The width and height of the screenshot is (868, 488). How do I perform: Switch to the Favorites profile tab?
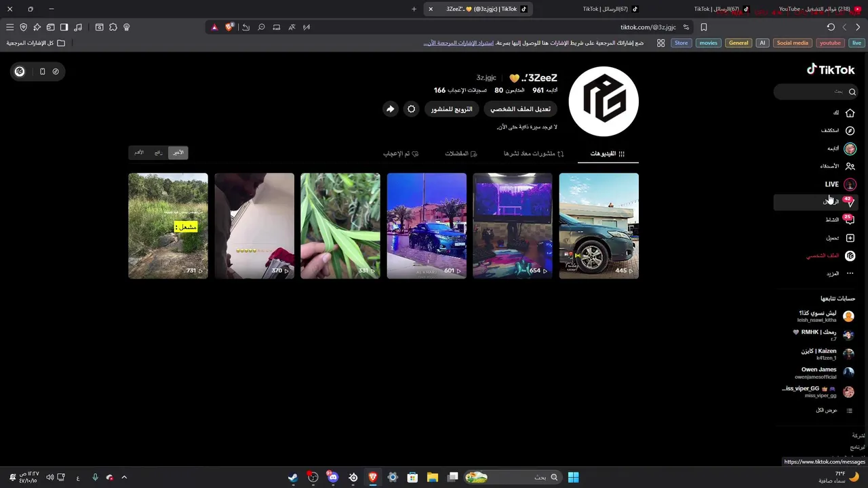461,154
